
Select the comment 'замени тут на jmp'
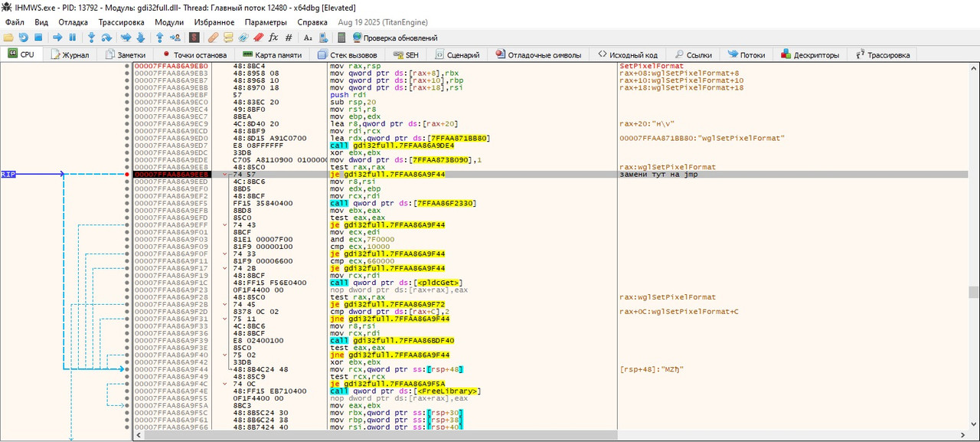coord(658,175)
